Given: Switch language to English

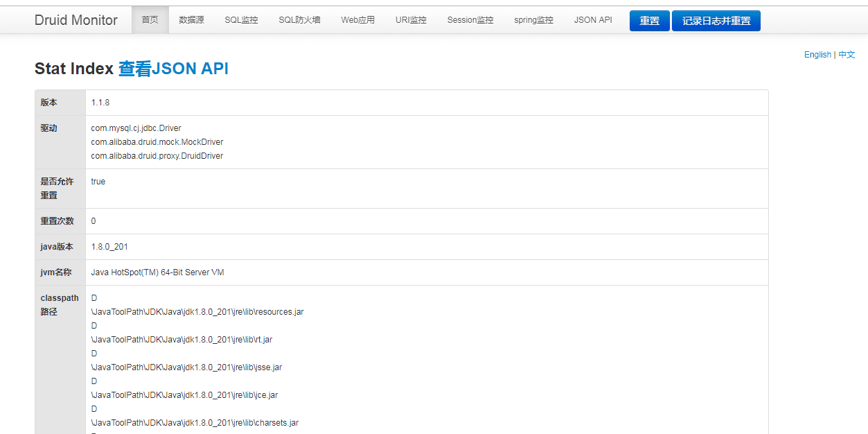Looking at the screenshot, I should point(817,55).
